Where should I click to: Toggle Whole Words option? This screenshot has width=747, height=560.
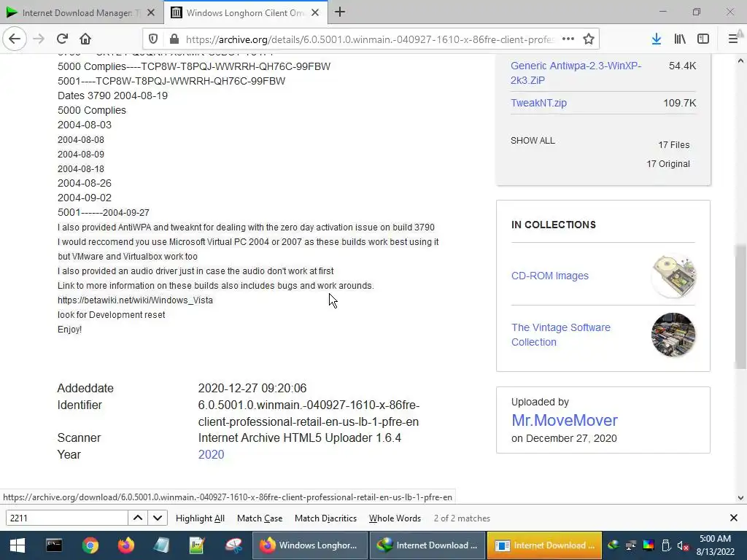coord(395,518)
